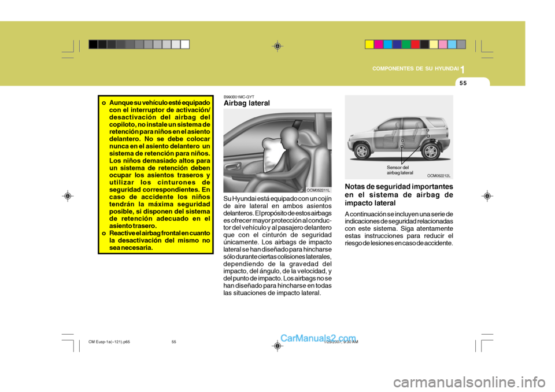Click the registration crosshair mark at top center

(277, 46)
